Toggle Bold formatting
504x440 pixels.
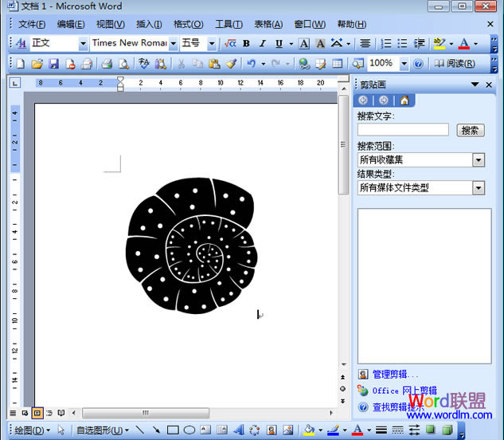(247, 43)
